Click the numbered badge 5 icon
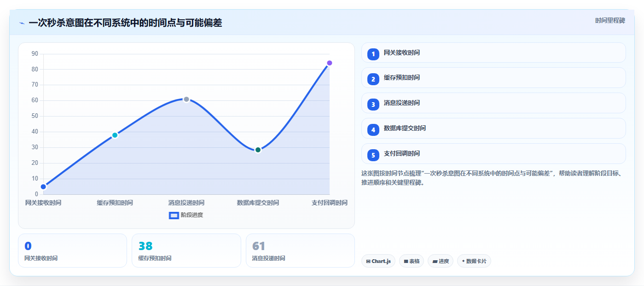The image size is (644, 286). (373, 155)
